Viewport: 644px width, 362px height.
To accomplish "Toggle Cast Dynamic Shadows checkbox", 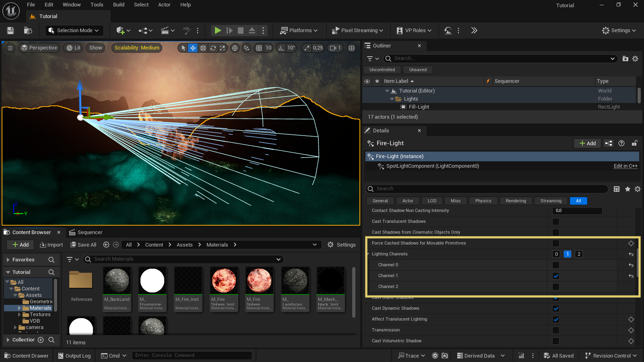I will point(556,309).
